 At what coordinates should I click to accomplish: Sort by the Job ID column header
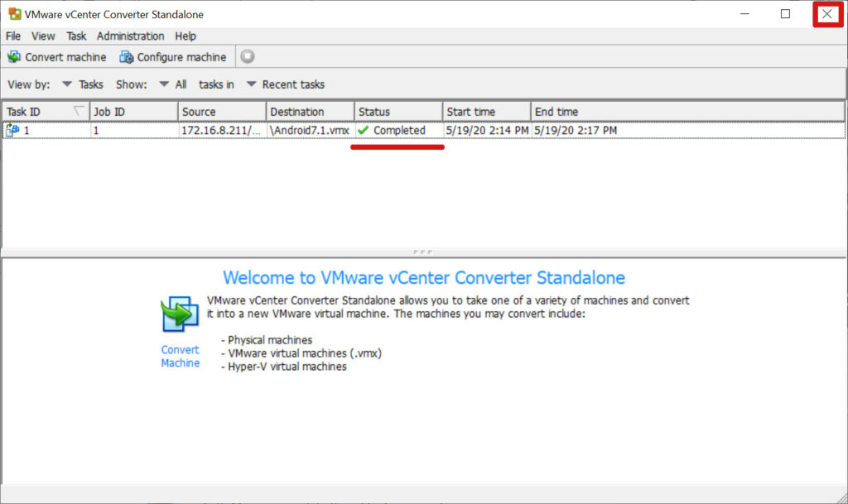[133, 112]
